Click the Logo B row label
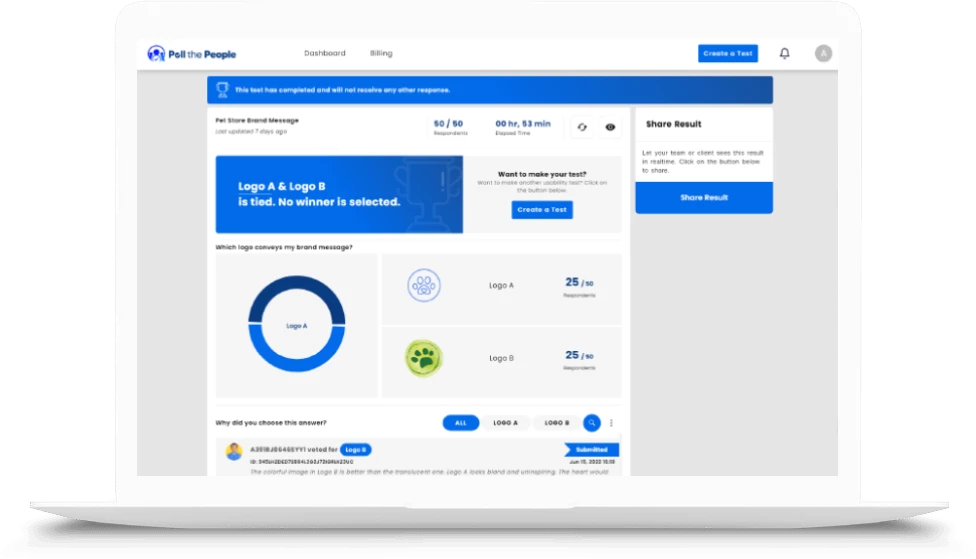Image resolution: width=976 pixels, height=559 pixels. (501, 358)
